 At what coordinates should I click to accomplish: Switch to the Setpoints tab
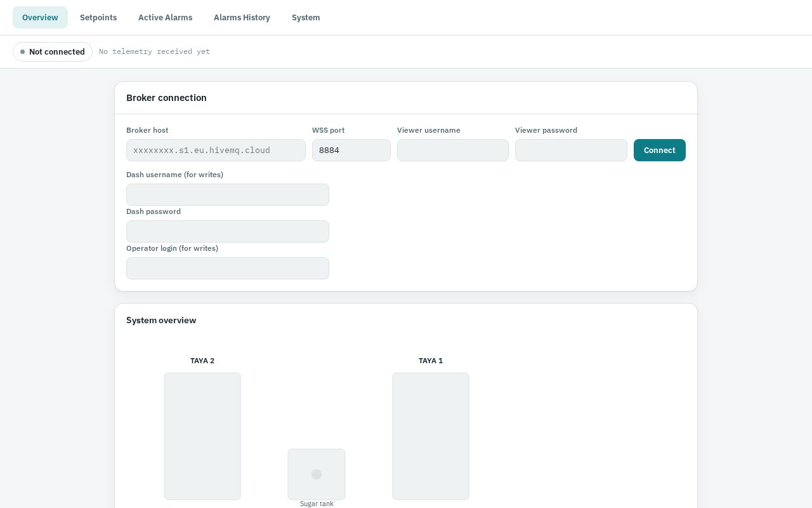98,18
